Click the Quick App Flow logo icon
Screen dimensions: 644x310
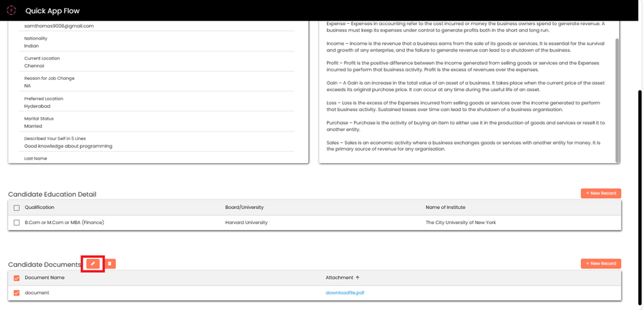pyautogui.click(x=11, y=11)
